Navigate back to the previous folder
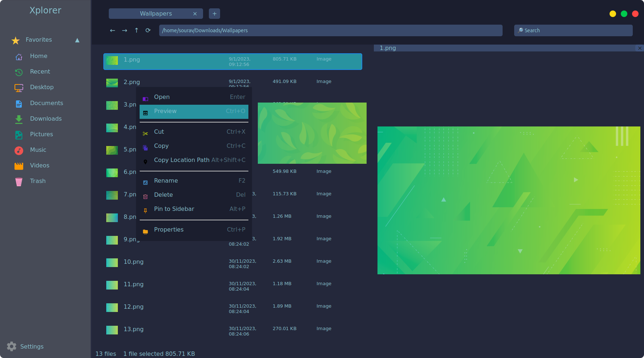Image resolution: width=644 pixels, height=358 pixels. point(112,30)
